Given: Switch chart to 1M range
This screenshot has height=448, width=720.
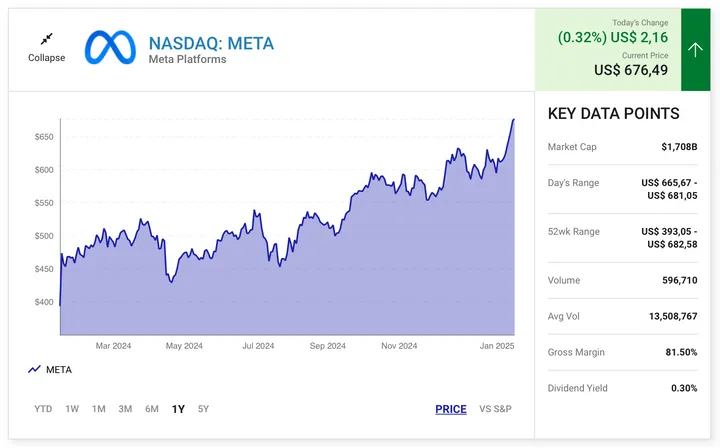Looking at the screenshot, I should tap(99, 409).
